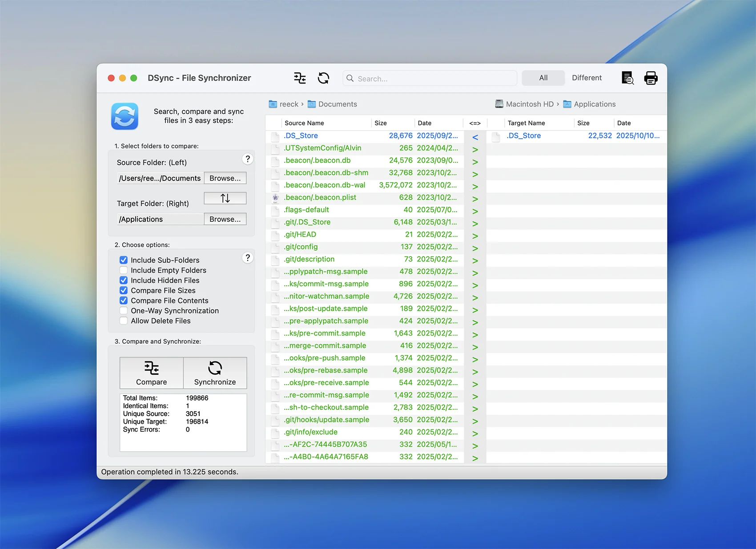The width and height of the screenshot is (756, 549).
Task: Enable One-Way Synchronization
Action: pyautogui.click(x=124, y=311)
